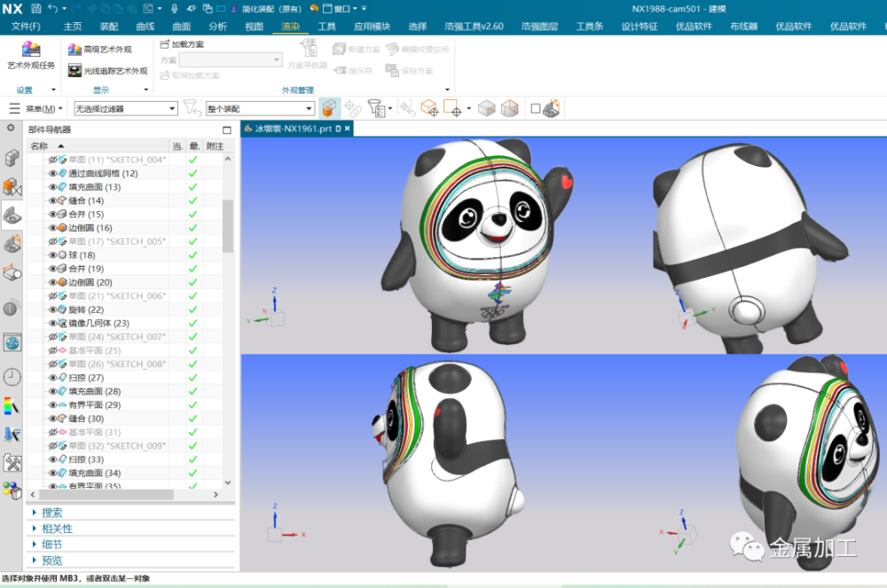Open 浩强工具v2.60 tab
Screen dimensions: 887x588
pos(474,26)
